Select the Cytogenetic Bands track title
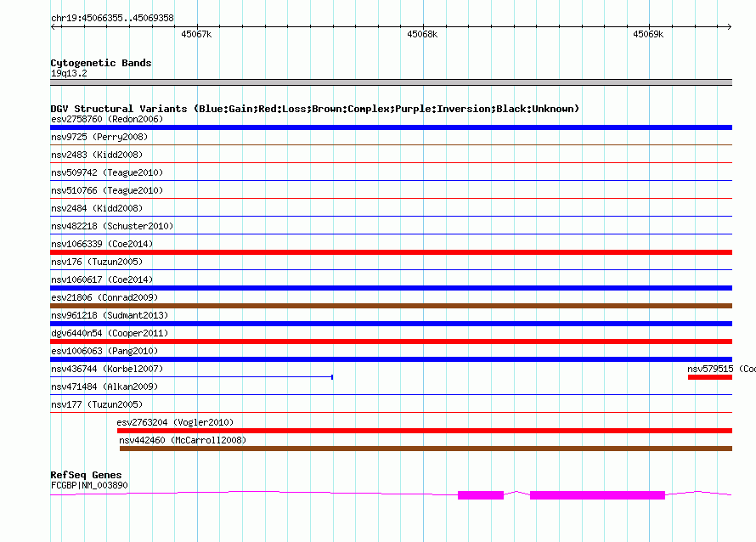 pos(101,63)
